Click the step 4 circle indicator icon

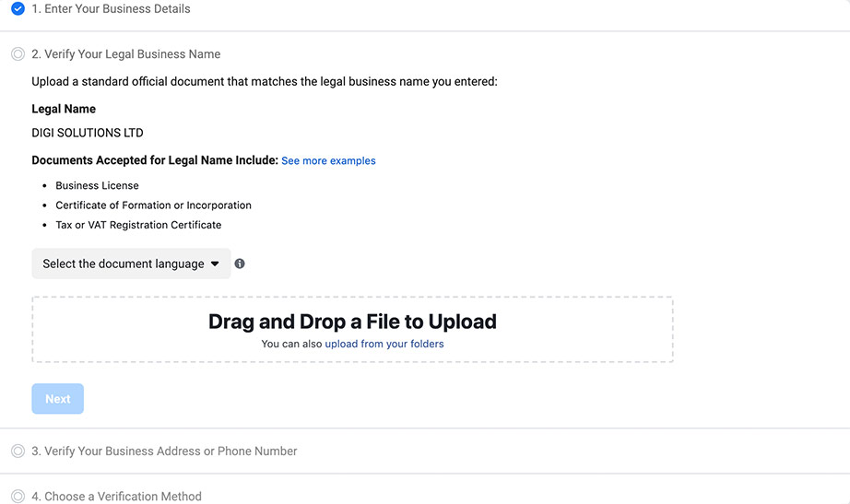18,496
